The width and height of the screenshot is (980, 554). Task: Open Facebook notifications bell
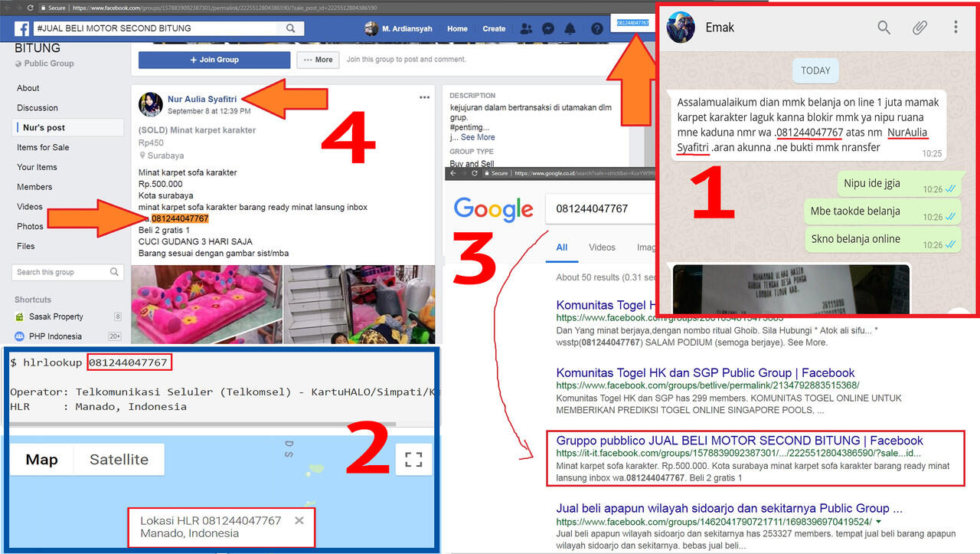click(x=570, y=29)
